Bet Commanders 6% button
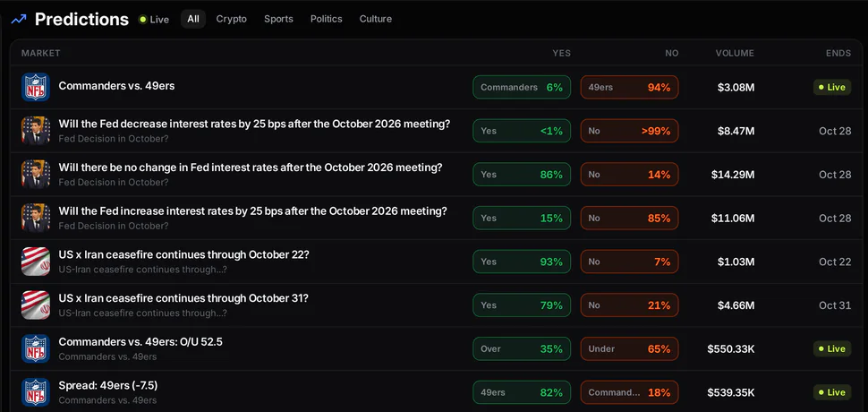 tap(522, 87)
